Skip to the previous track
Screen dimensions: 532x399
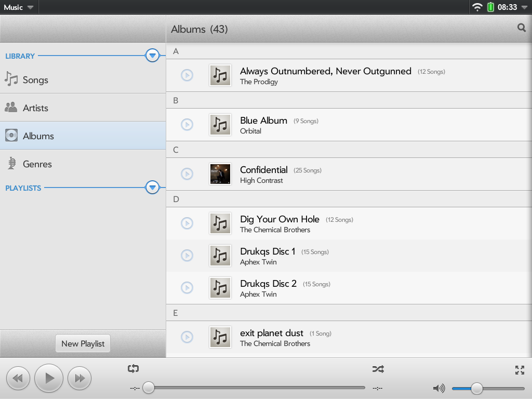18,378
